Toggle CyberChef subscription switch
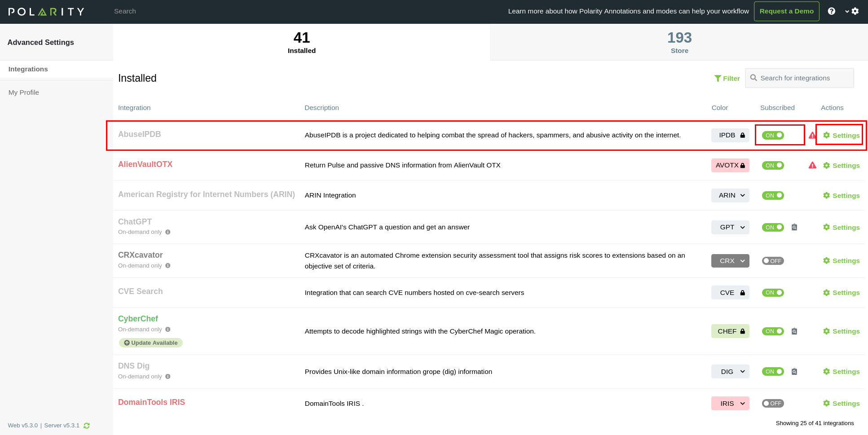The image size is (868, 435). pos(773,331)
